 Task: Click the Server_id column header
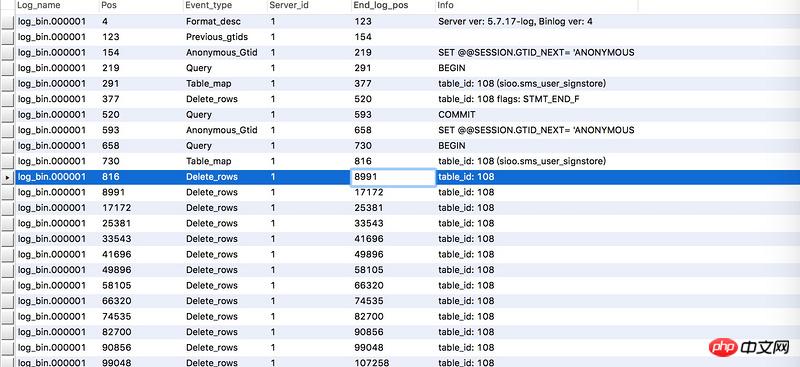pos(309,6)
